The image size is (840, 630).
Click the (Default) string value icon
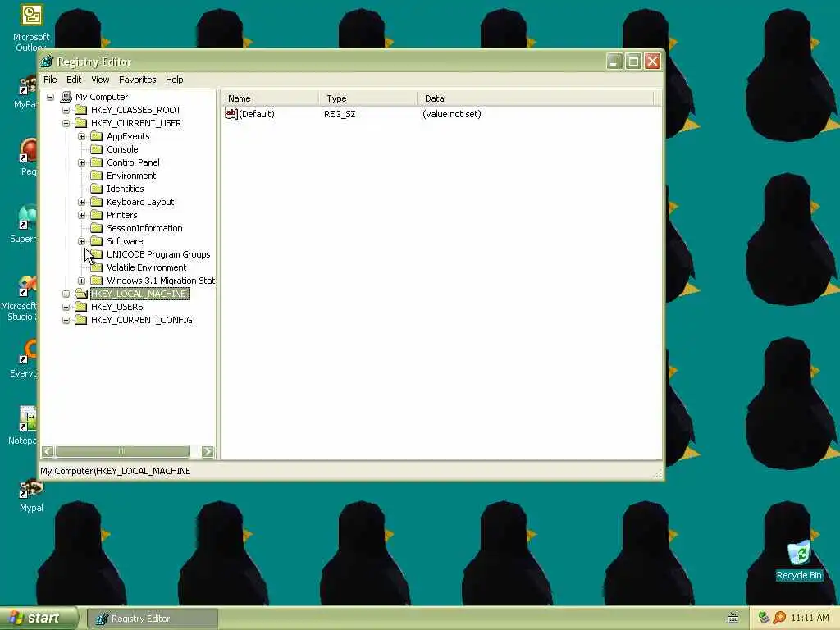coord(231,113)
